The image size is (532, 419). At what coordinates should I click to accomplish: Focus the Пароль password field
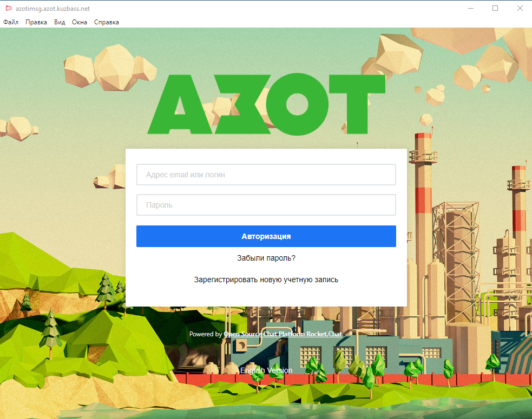click(266, 205)
